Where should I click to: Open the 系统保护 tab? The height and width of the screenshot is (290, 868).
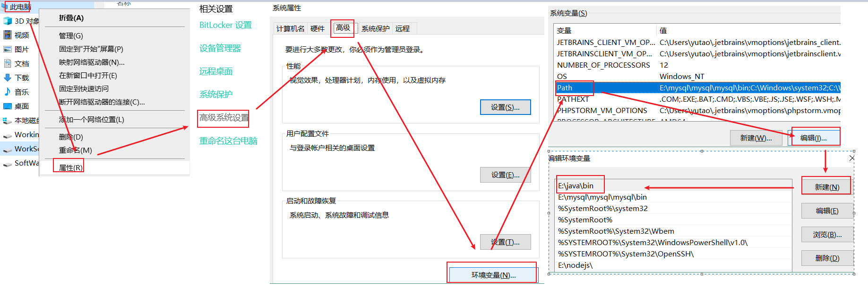375,29
